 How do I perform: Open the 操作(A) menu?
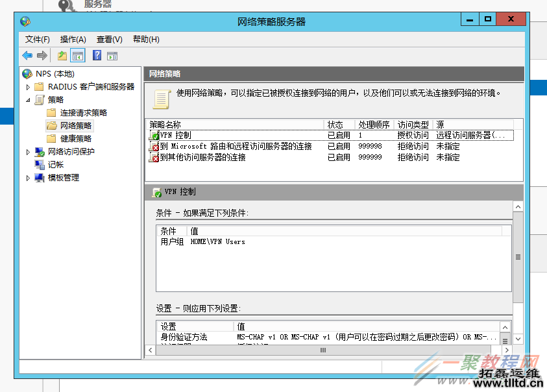(71, 39)
